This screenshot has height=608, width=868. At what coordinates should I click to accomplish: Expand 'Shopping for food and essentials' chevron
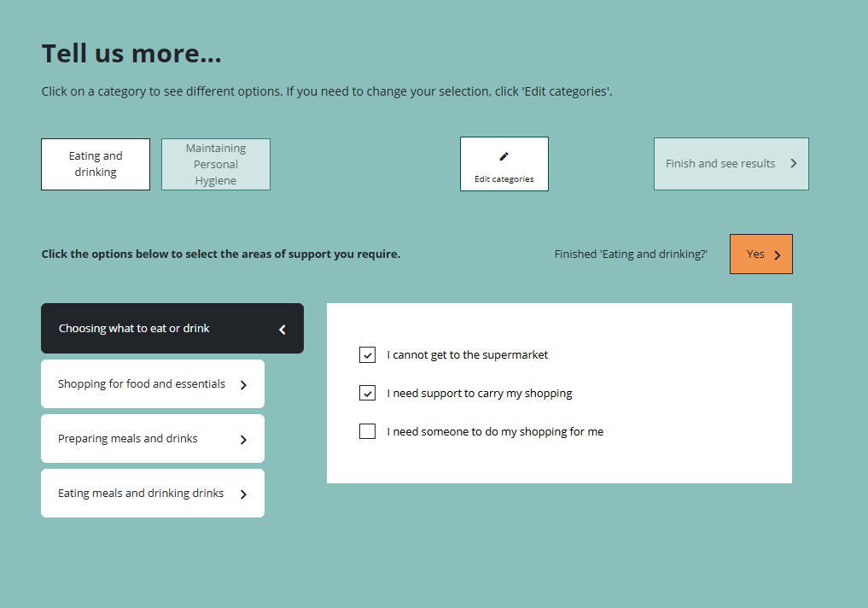[x=243, y=385]
